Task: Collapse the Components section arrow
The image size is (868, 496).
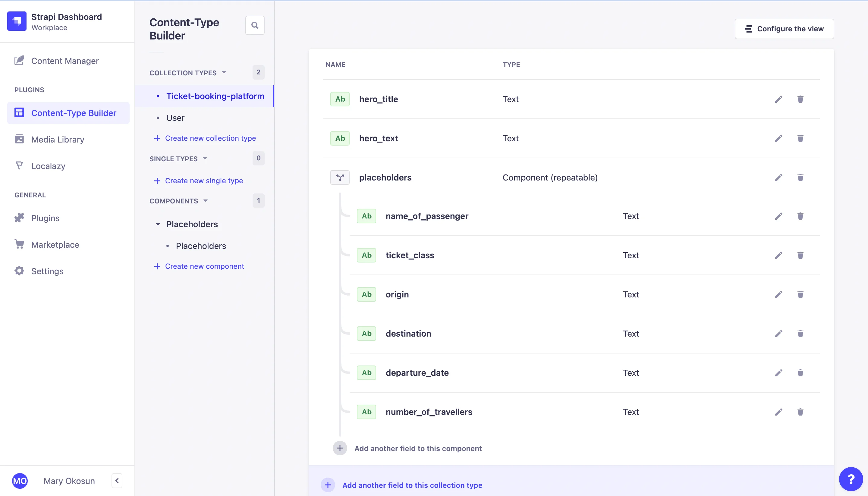Action: tap(206, 201)
